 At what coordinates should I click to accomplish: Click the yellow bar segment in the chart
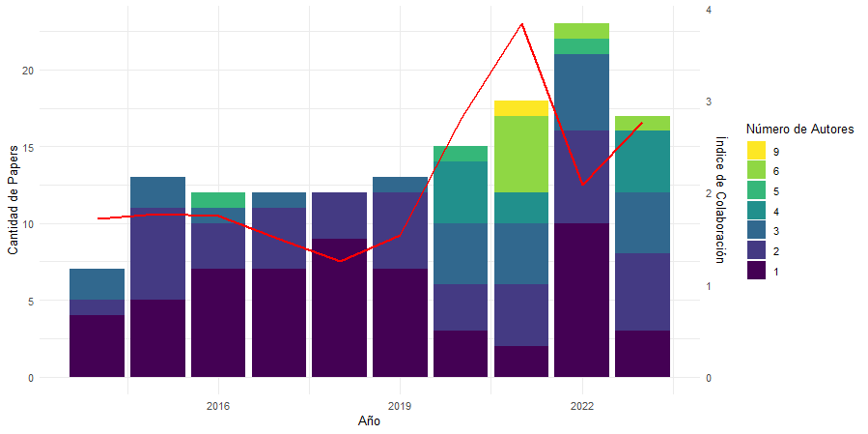point(521,107)
